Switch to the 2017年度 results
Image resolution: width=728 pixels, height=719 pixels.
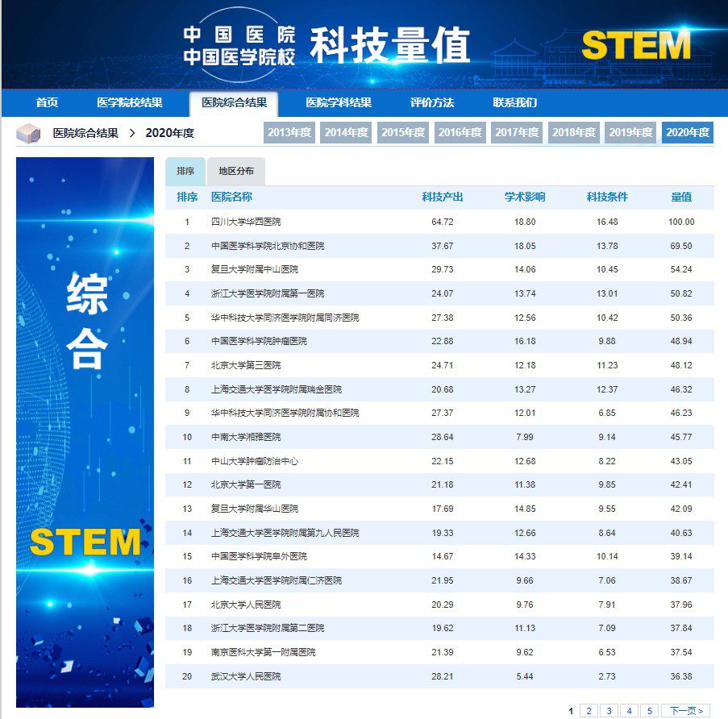tap(517, 133)
